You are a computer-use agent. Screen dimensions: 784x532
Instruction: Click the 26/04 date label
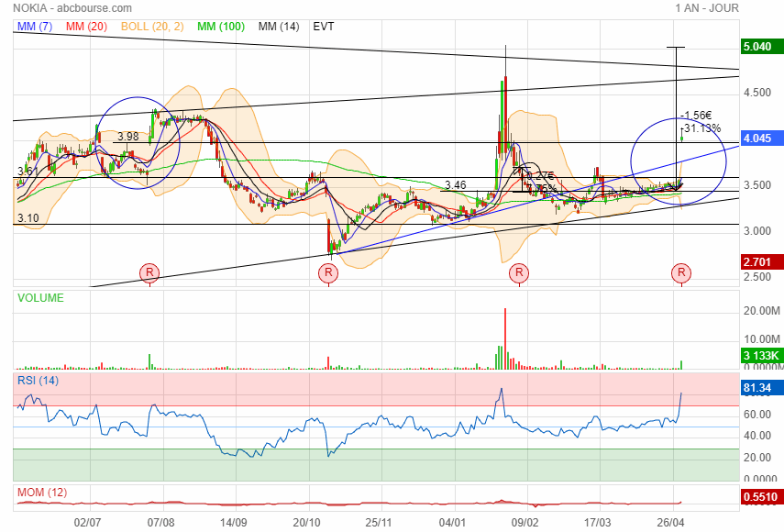click(x=670, y=523)
